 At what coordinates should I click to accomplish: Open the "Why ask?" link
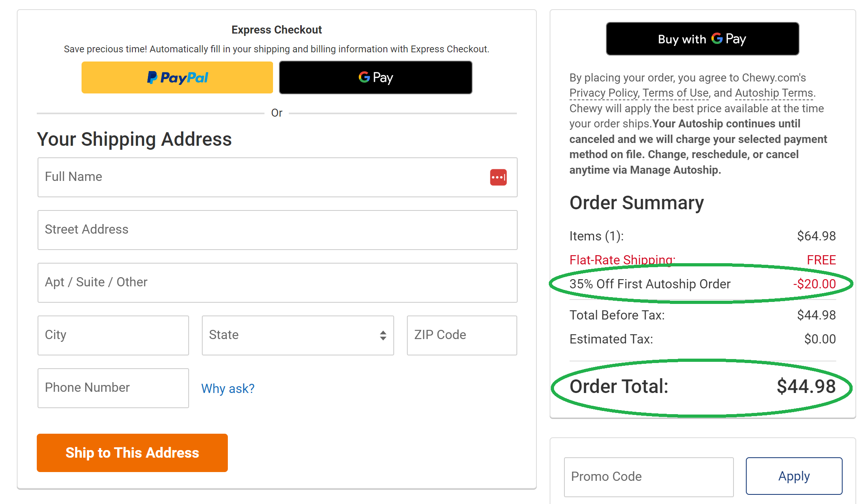[x=227, y=389]
